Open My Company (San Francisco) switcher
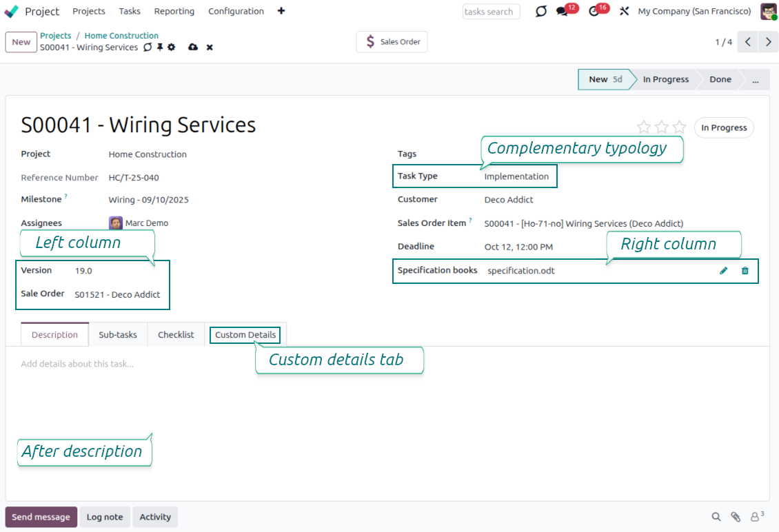Image resolution: width=779 pixels, height=532 pixels. (x=694, y=12)
